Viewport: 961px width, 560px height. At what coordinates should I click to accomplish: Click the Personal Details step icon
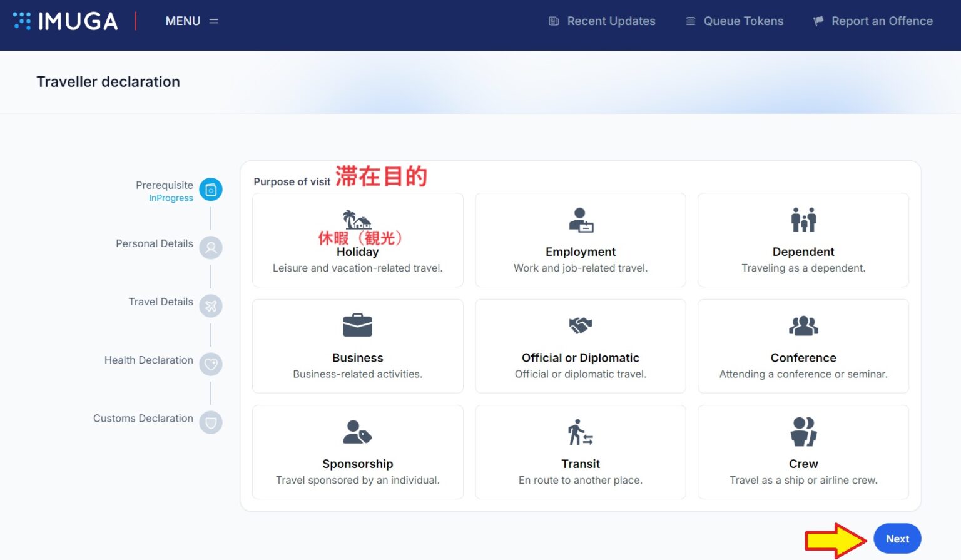click(x=211, y=248)
